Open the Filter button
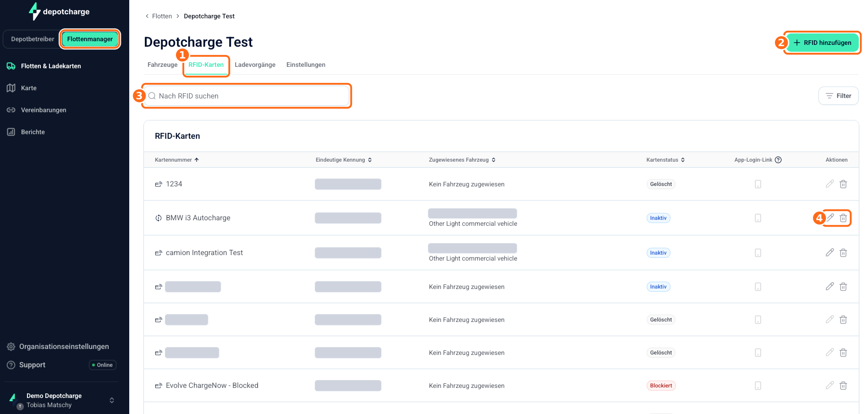 click(x=838, y=96)
